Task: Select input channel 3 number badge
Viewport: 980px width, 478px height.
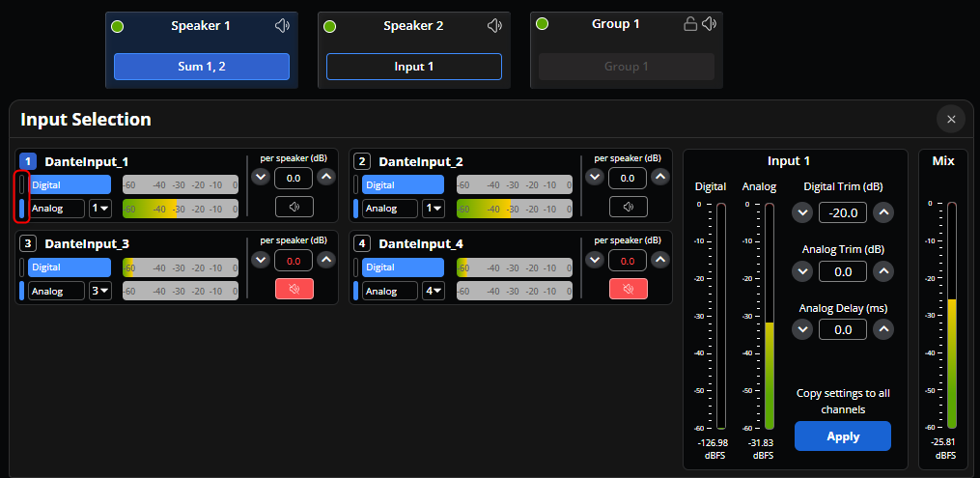Action: point(27,243)
